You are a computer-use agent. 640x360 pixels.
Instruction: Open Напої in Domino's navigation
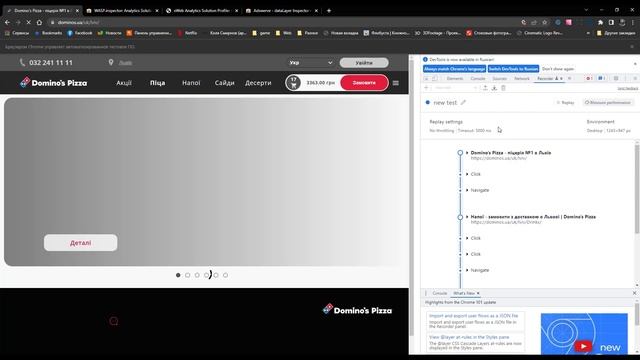point(191,83)
